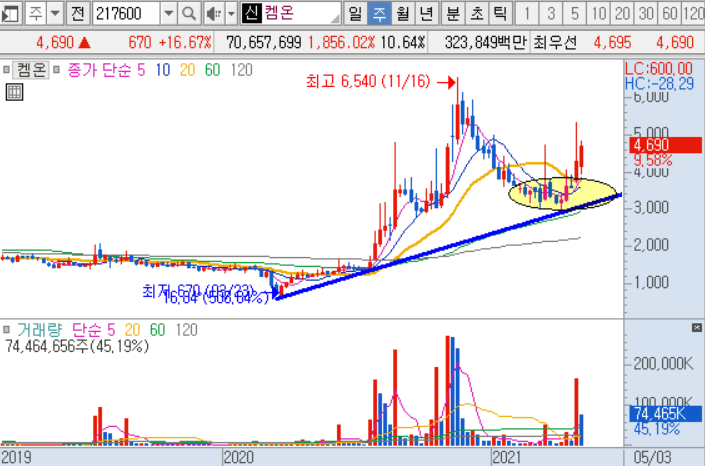Toggle the side panel icon at toolbar start
This screenshot has width=705, height=466.
tap(10, 13)
